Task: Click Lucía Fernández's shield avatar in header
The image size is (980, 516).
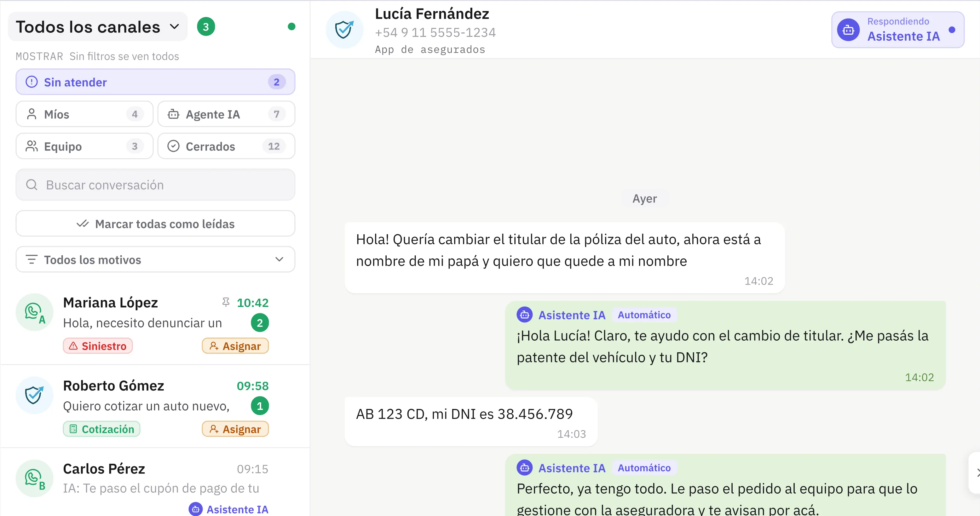Action: coord(344,30)
